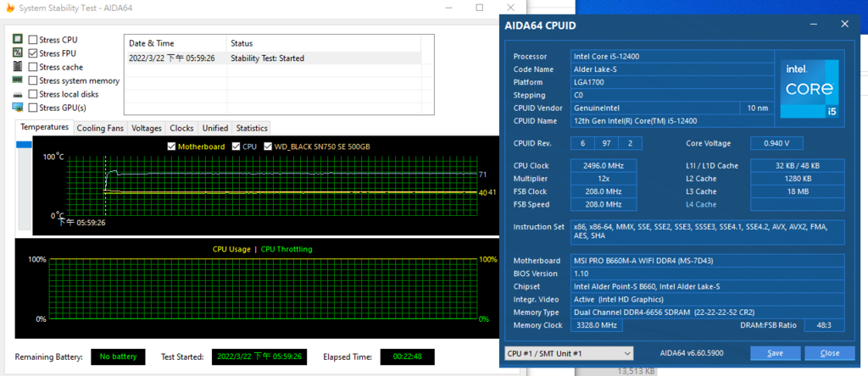This screenshot has height=376, width=868.
Task: Click the BIOS Version value 1.10
Action: click(708, 274)
